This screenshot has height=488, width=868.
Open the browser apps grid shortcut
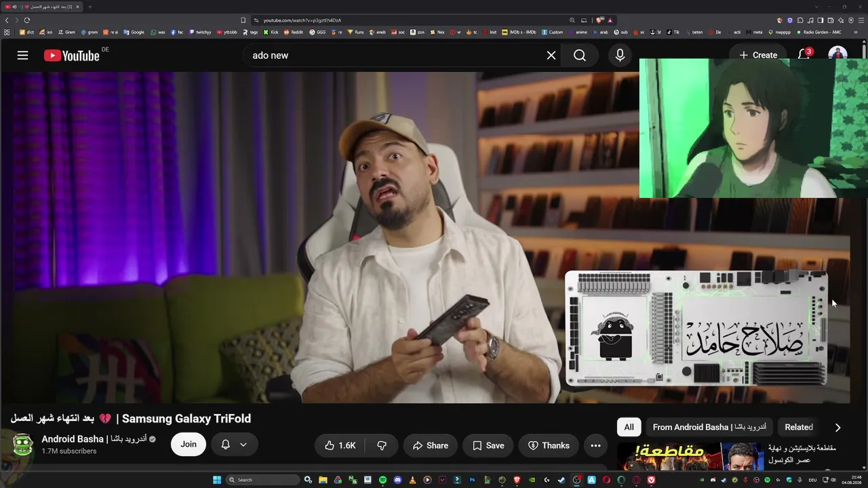click(7, 32)
